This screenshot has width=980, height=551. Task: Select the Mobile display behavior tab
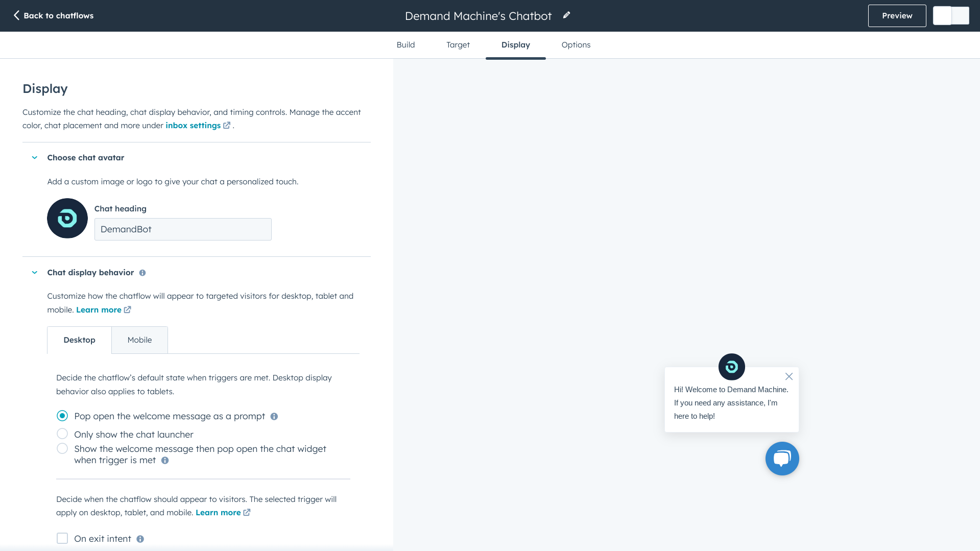tap(139, 340)
